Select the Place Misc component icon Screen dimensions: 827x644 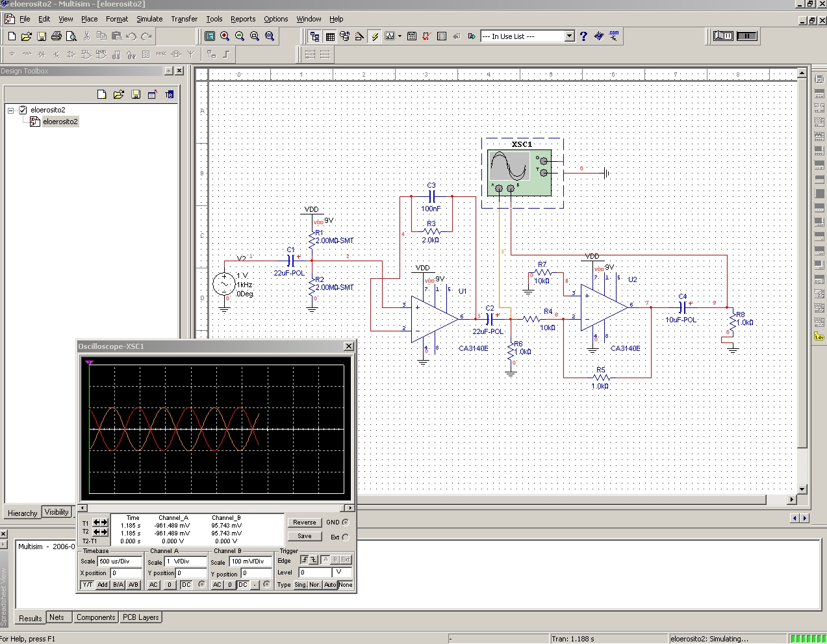click(x=161, y=55)
